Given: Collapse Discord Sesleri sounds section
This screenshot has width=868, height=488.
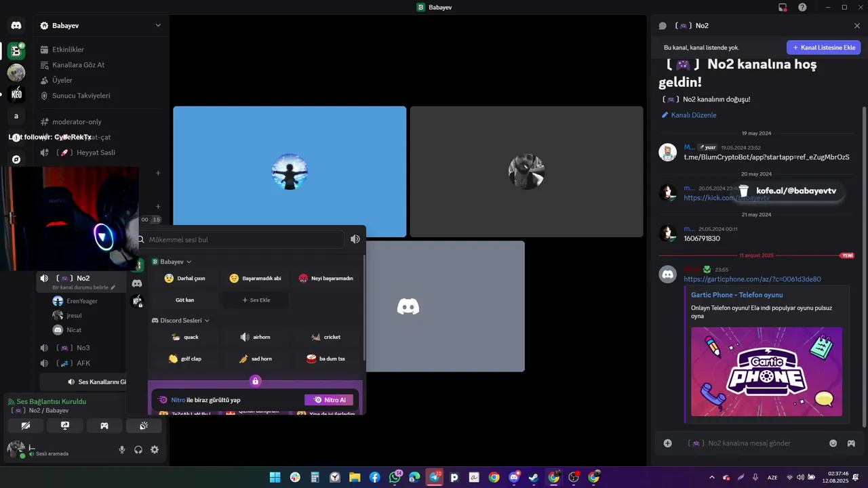Looking at the screenshot, I should click(x=180, y=321).
